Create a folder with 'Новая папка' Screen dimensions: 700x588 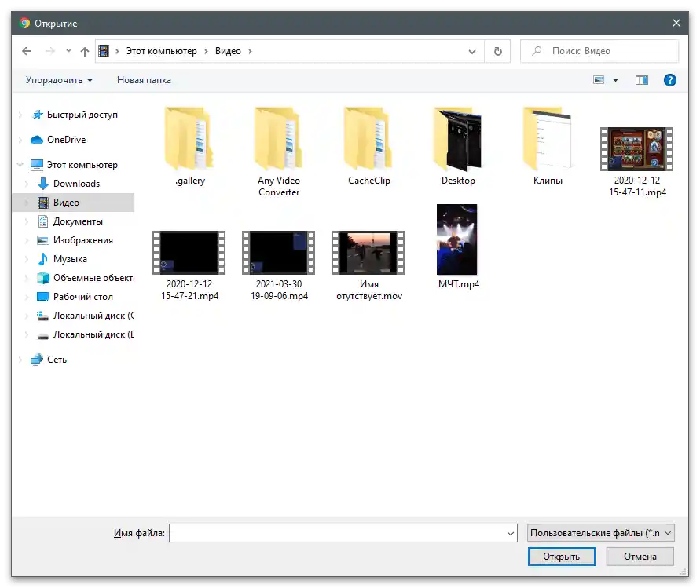(x=144, y=80)
